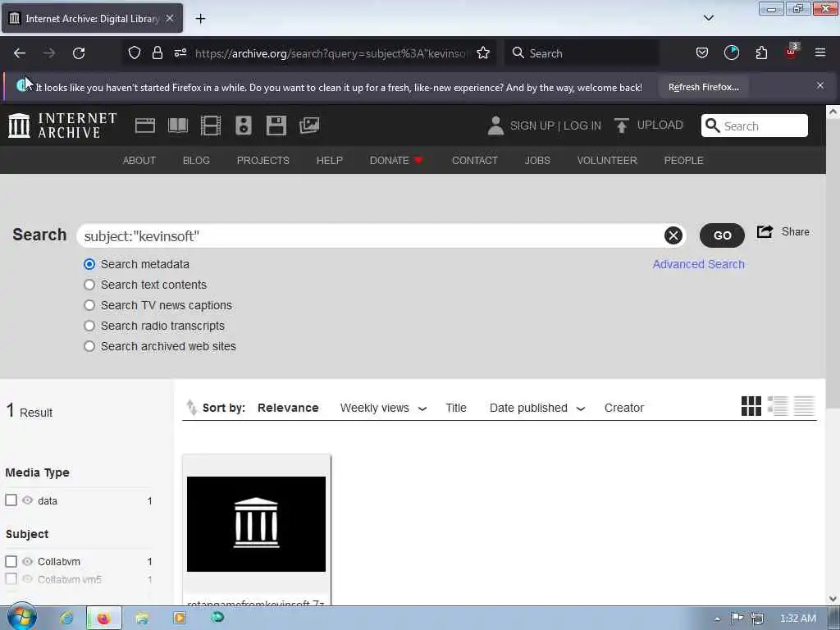
Task: Show hidden system tray icons arrow
Action: (717, 619)
